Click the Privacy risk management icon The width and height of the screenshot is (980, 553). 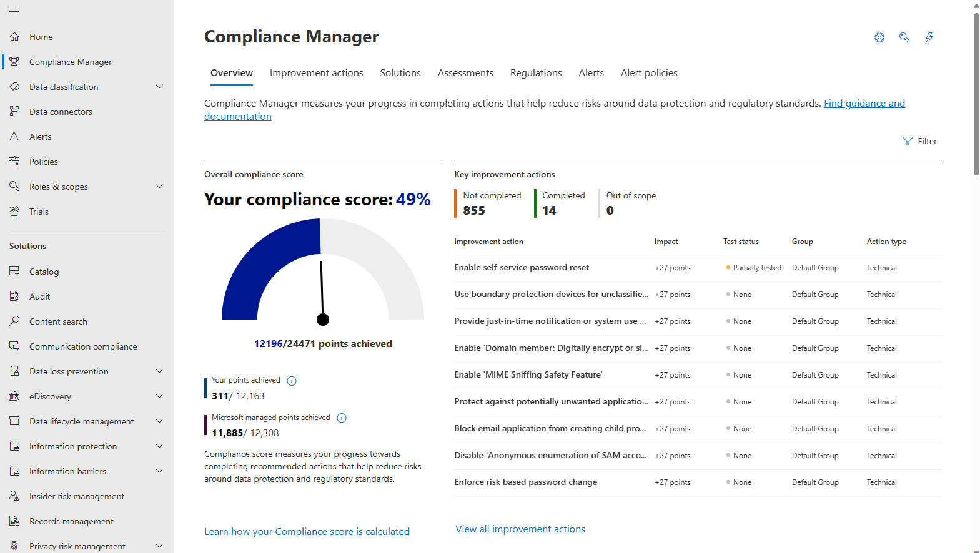click(14, 546)
